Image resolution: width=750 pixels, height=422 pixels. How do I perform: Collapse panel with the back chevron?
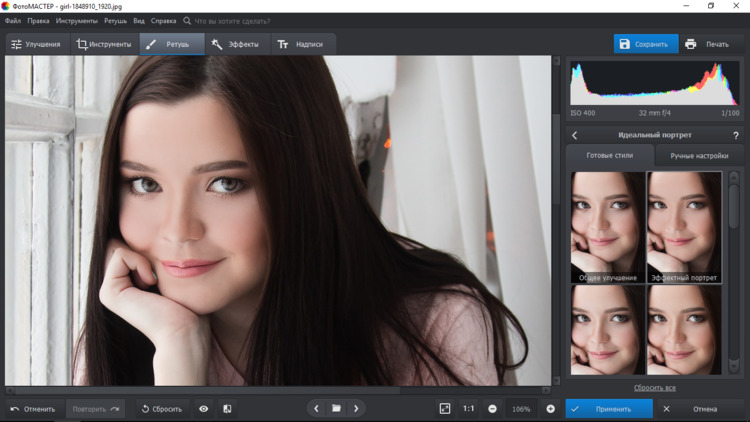coord(575,135)
